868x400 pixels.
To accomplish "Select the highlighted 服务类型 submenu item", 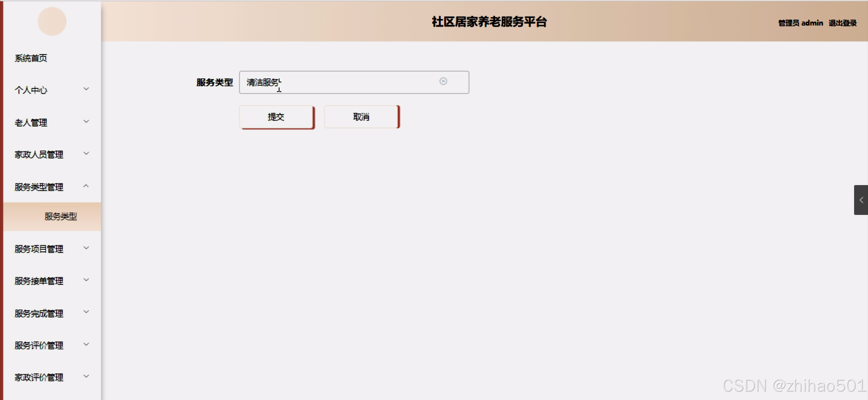I will pos(61,217).
